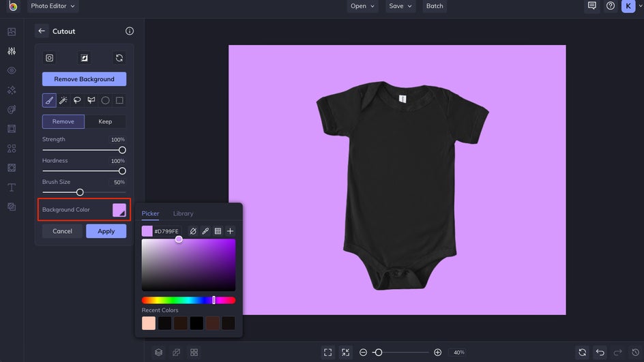
Task: Open the Frames icon in sidebar
Action: (x=12, y=129)
